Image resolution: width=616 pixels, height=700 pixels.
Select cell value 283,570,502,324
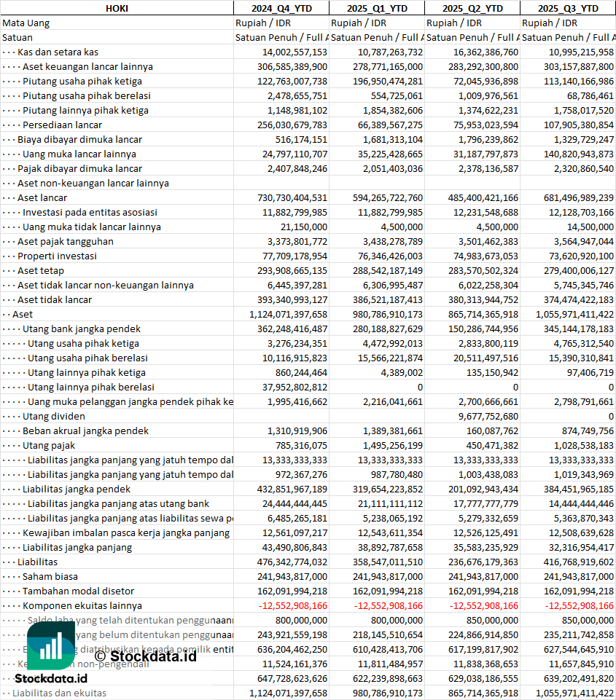coord(483,270)
